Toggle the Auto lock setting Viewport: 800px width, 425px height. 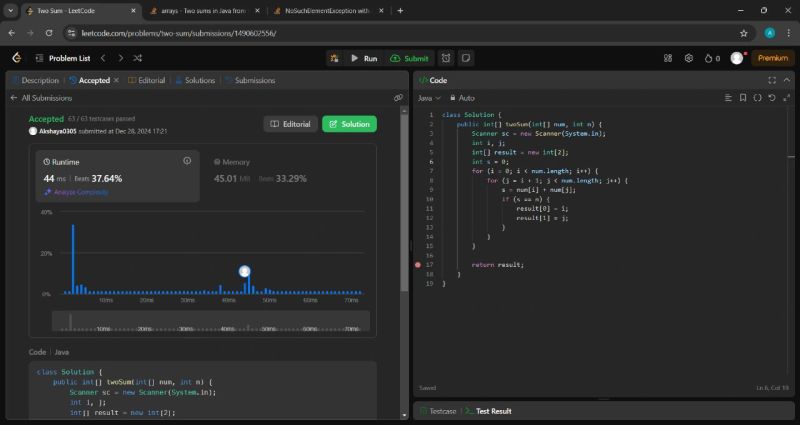click(x=462, y=98)
